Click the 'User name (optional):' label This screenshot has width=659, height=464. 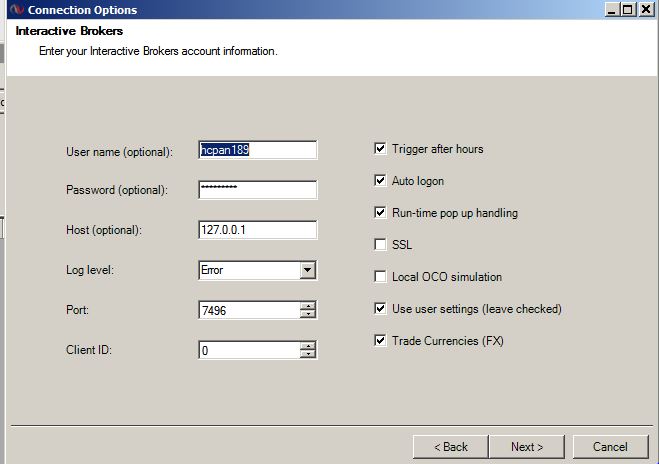(x=119, y=152)
